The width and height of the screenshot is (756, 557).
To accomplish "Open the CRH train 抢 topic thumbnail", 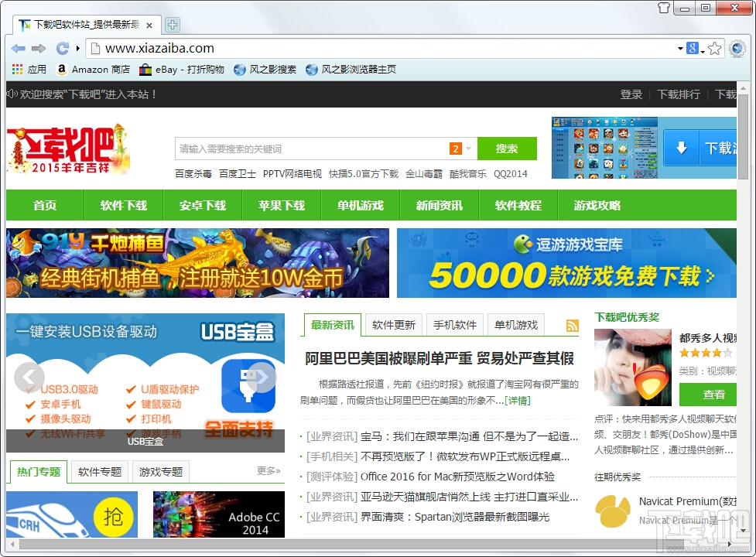I will tap(72, 514).
